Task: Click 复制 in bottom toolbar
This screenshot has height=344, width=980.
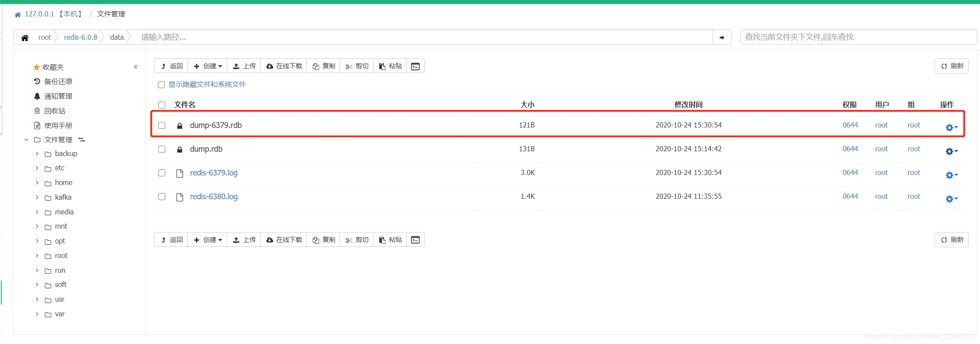Action: coord(324,240)
